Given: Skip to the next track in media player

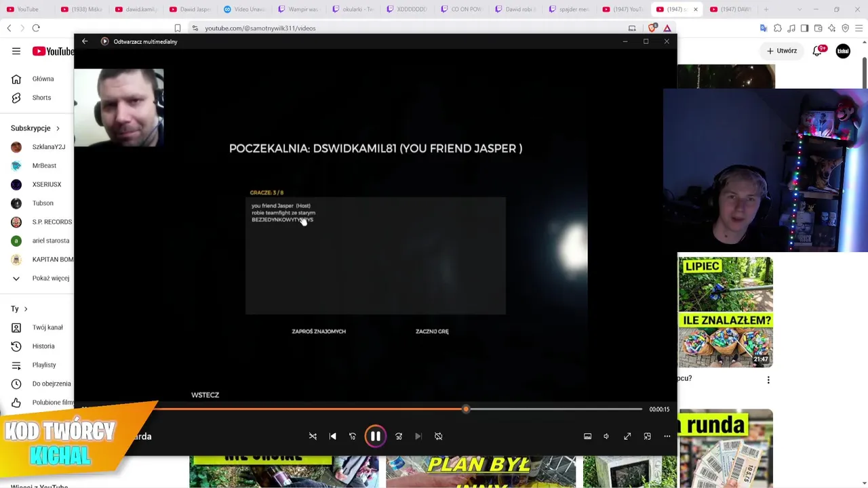Looking at the screenshot, I should [418, 436].
